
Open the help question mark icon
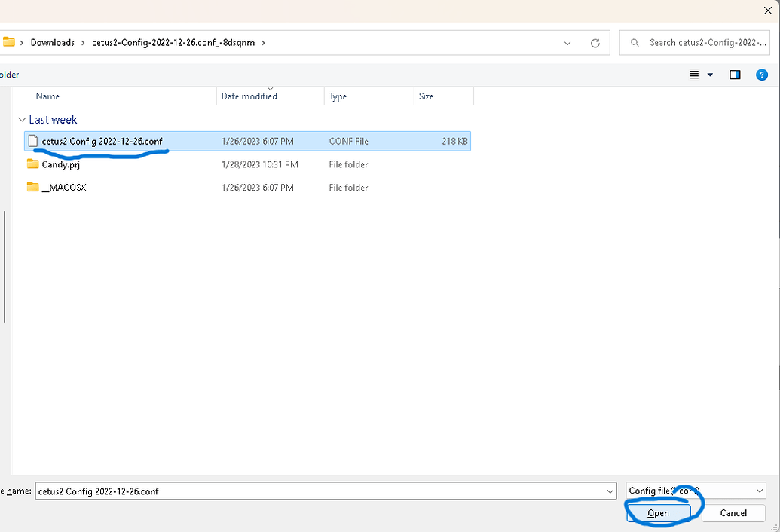pyautogui.click(x=761, y=75)
